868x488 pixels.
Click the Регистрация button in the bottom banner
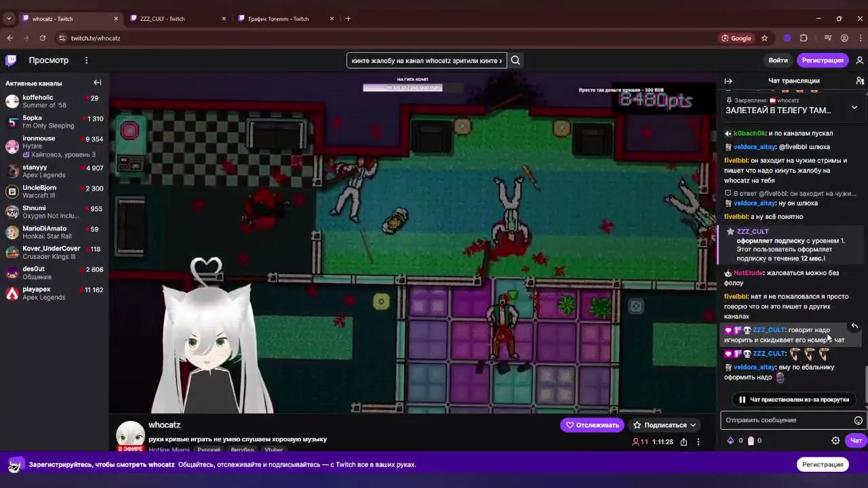[823, 464]
